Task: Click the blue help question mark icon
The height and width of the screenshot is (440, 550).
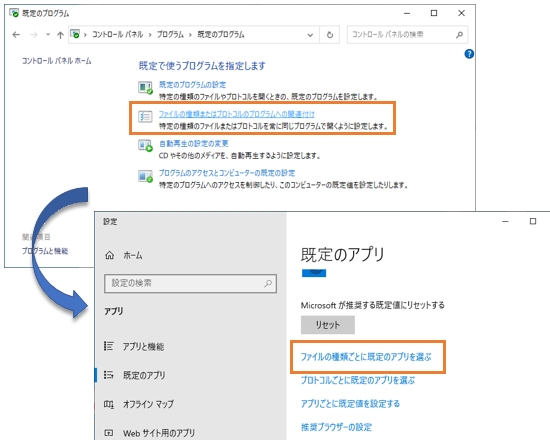Action: tap(469, 54)
